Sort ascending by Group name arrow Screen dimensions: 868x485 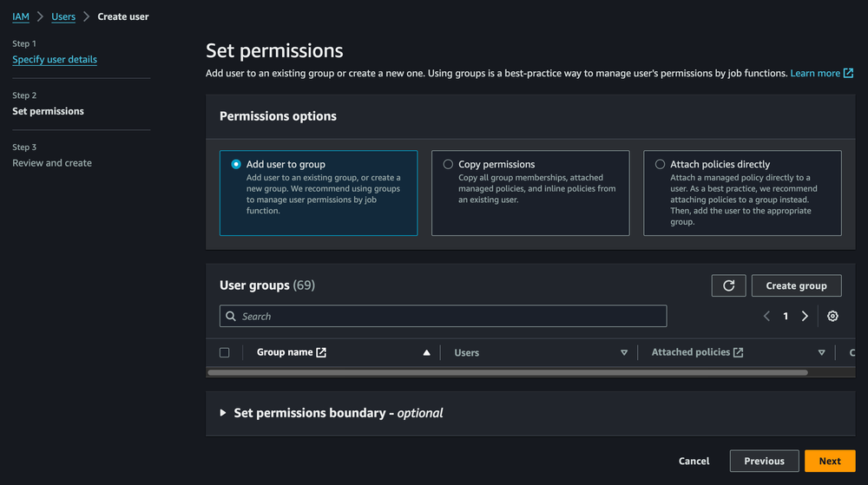pyautogui.click(x=426, y=353)
